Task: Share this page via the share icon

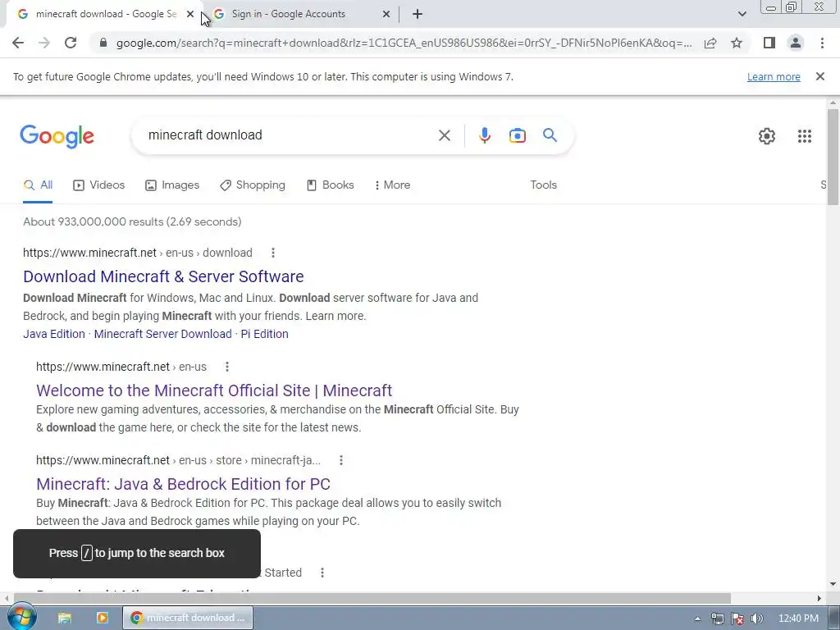Action: pos(710,43)
